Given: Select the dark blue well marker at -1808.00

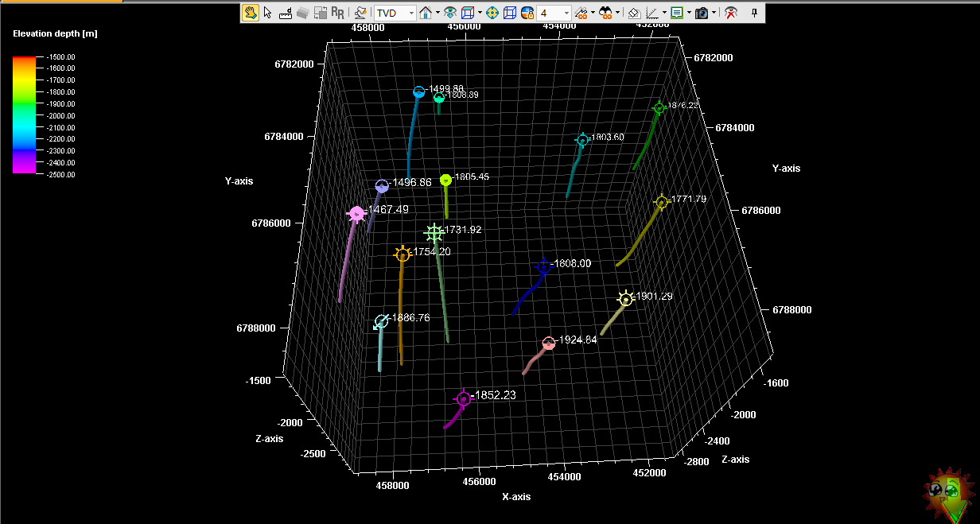Looking at the screenshot, I should point(544,266).
